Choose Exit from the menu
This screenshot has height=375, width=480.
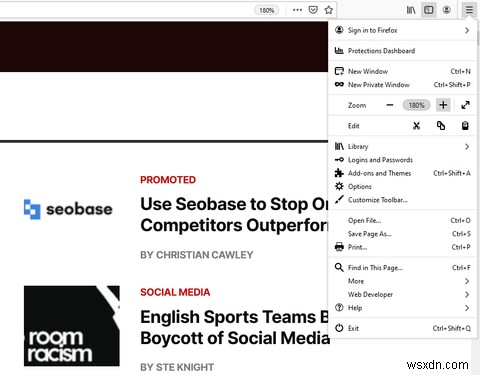coord(402,328)
